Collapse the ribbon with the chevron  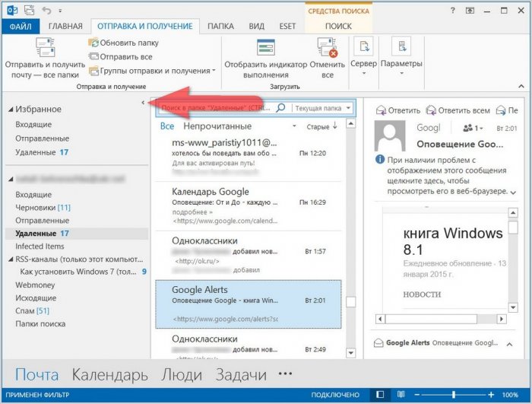pos(521,86)
